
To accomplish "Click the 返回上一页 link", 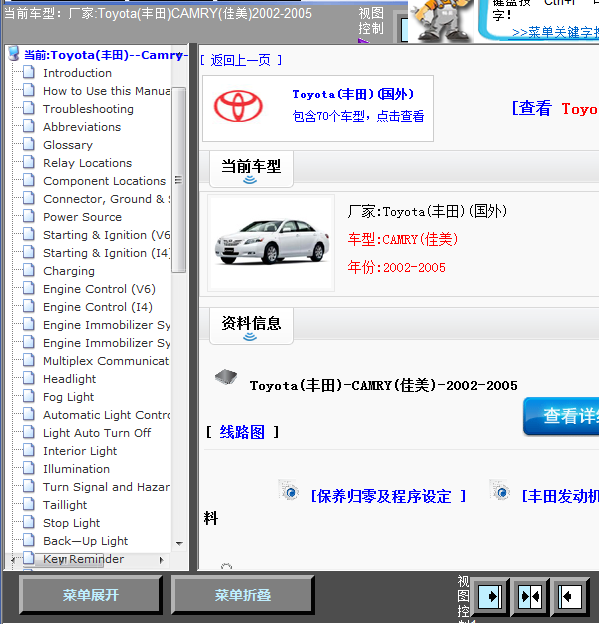I will point(241,60).
